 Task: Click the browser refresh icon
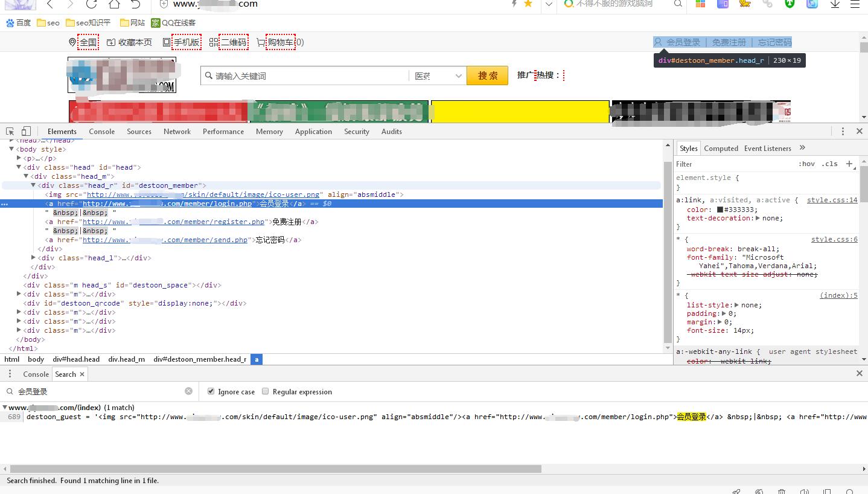pyautogui.click(x=91, y=4)
